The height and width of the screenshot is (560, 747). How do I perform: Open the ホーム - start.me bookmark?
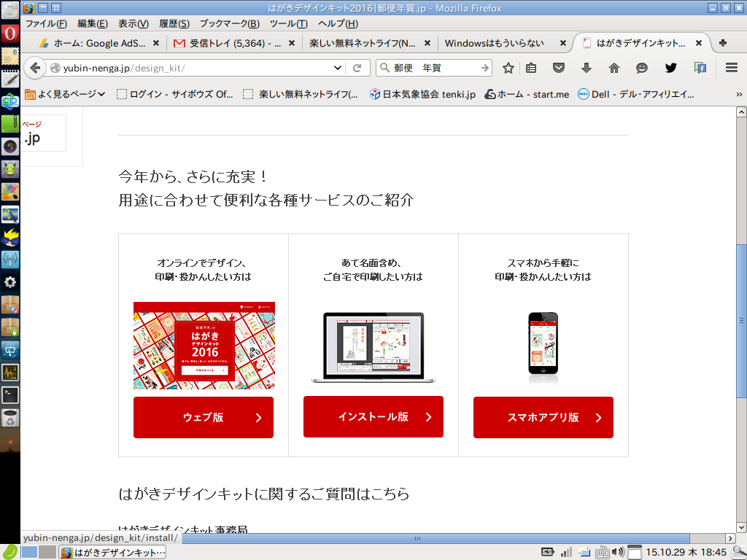click(x=527, y=94)
